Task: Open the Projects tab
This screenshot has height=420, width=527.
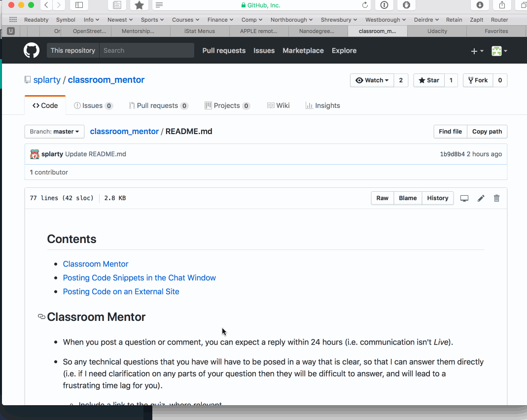Action: pos(227,105)
